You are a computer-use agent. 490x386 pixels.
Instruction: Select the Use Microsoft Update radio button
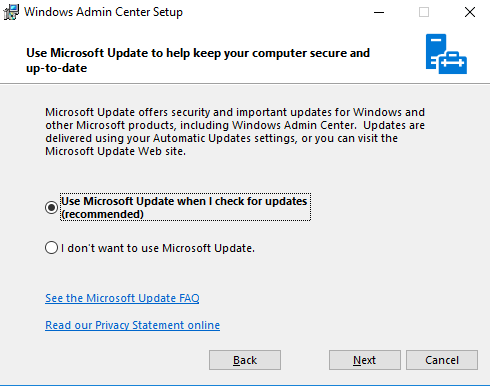click(51, 207)
